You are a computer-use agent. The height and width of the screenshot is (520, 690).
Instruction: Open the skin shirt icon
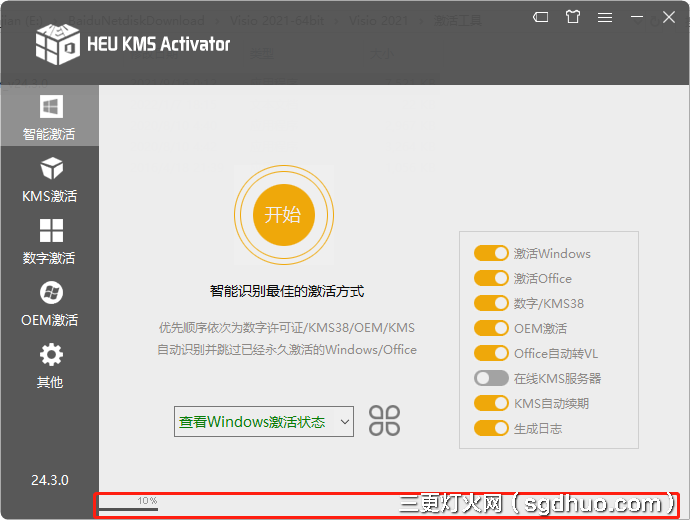click(573, 17)
